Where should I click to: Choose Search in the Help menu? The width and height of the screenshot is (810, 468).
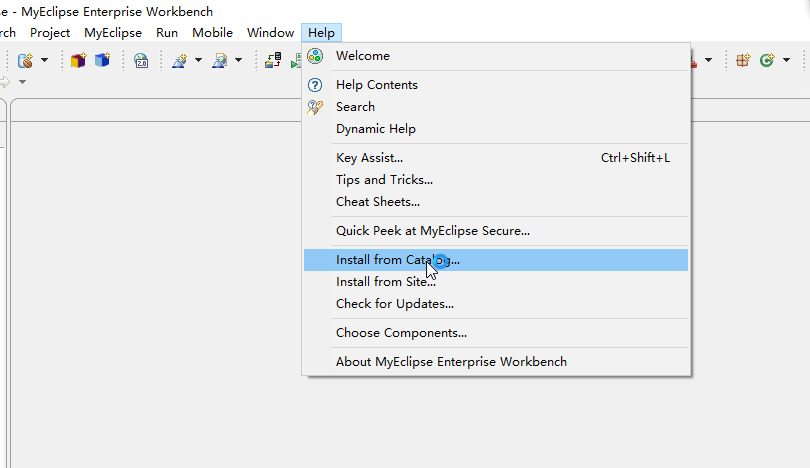pyautogui.click(x=355, y=107)
